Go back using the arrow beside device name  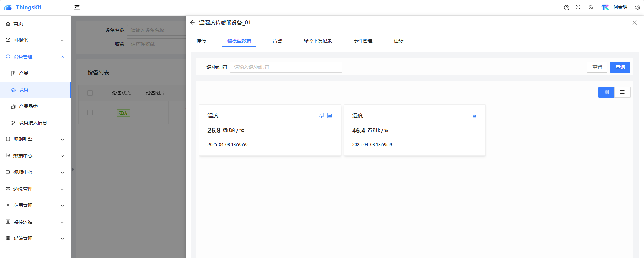(192, 22)
